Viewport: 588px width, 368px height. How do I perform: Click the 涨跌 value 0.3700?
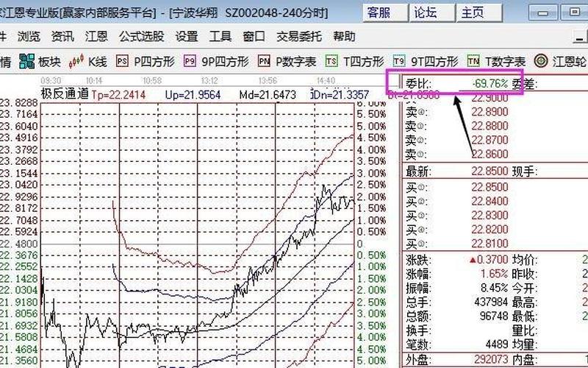[489, 260]
